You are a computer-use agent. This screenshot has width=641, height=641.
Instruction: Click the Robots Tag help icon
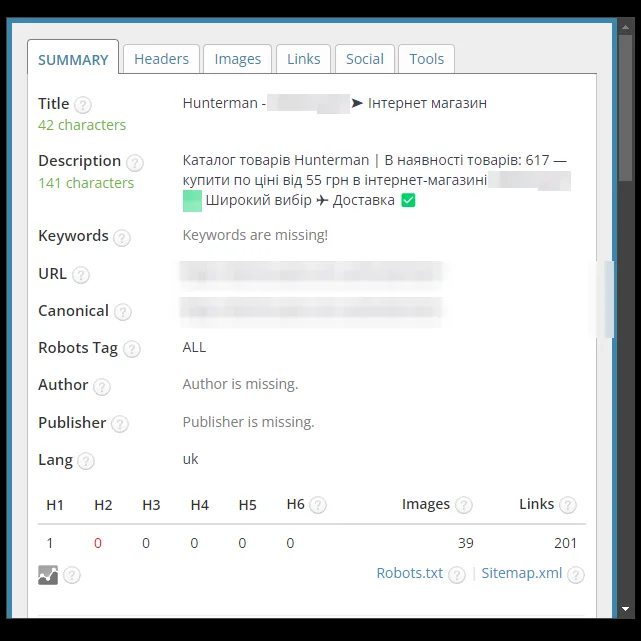pos(132,349)
